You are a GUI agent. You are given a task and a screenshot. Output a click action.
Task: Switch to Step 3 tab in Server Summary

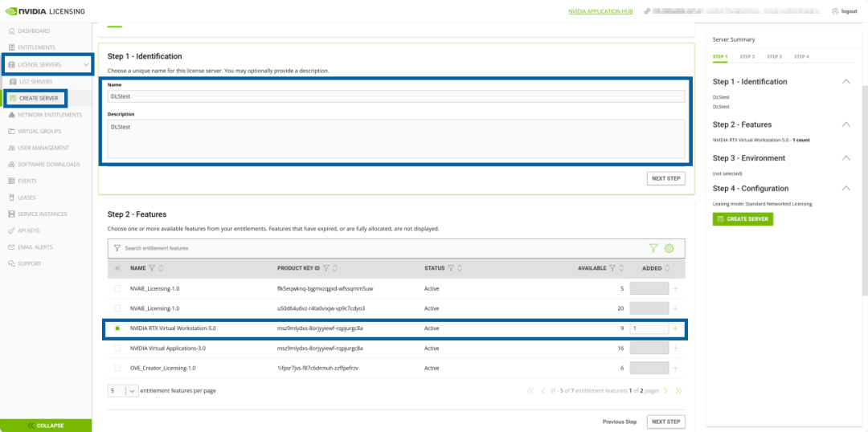pyautogui.click(x=775, y=56)
